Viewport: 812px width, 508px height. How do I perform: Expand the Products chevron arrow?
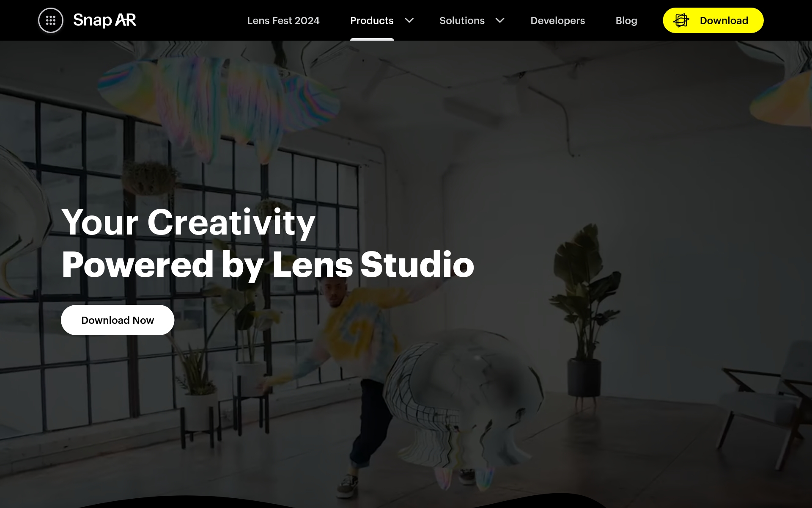click(409, 20)
